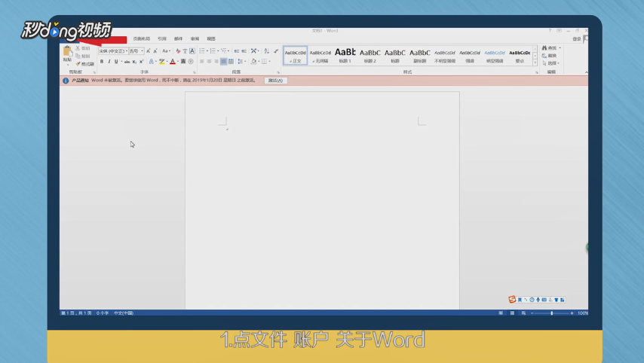Open the Mailings tab

(178, 38)
